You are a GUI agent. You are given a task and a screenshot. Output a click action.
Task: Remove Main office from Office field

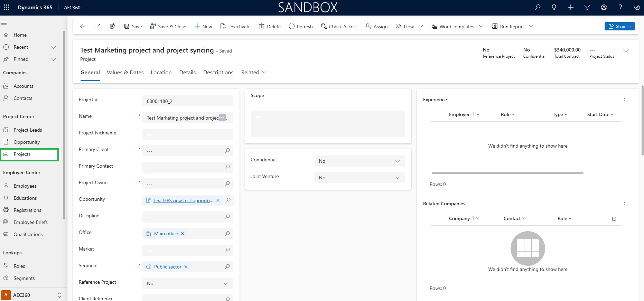(183, 234)
